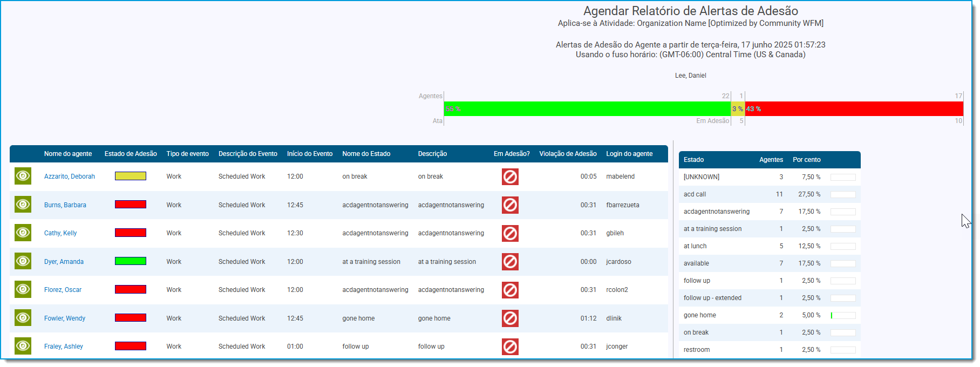Click the eye icon for Dyer, Amanda
Image resolution: width=980 pixels, height=367 pixels.
[x=23, y=261]
